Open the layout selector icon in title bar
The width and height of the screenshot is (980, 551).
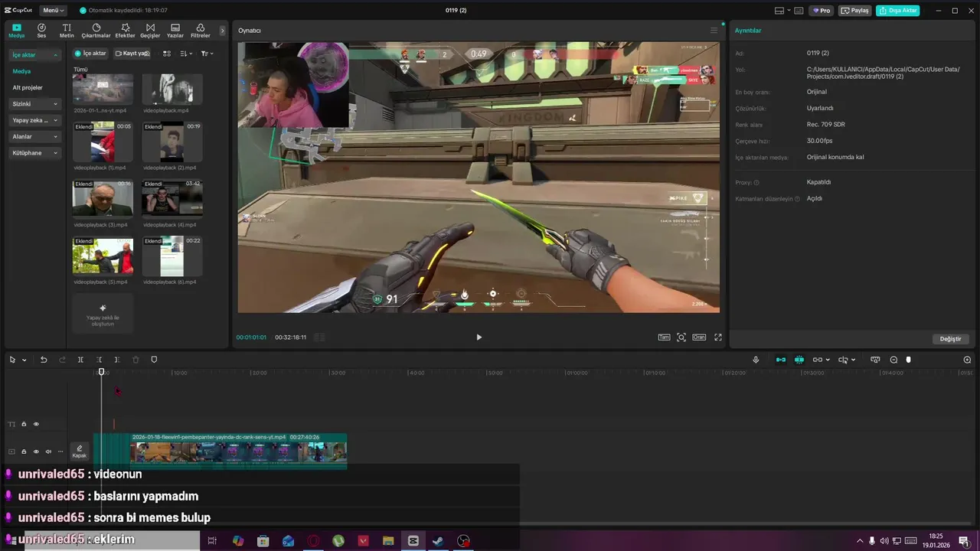tap(779, 11)
